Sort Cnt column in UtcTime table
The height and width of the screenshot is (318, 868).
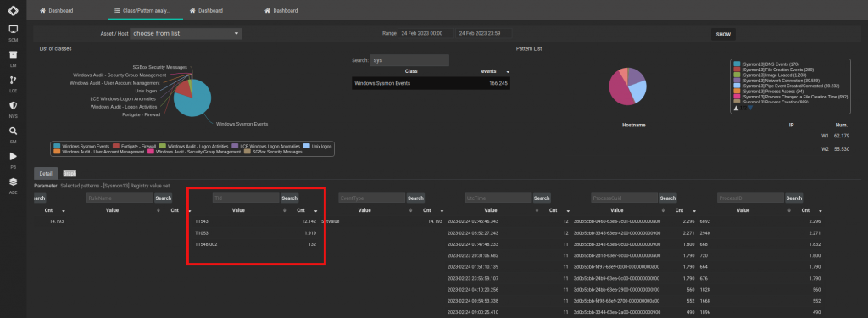[568, 211]
